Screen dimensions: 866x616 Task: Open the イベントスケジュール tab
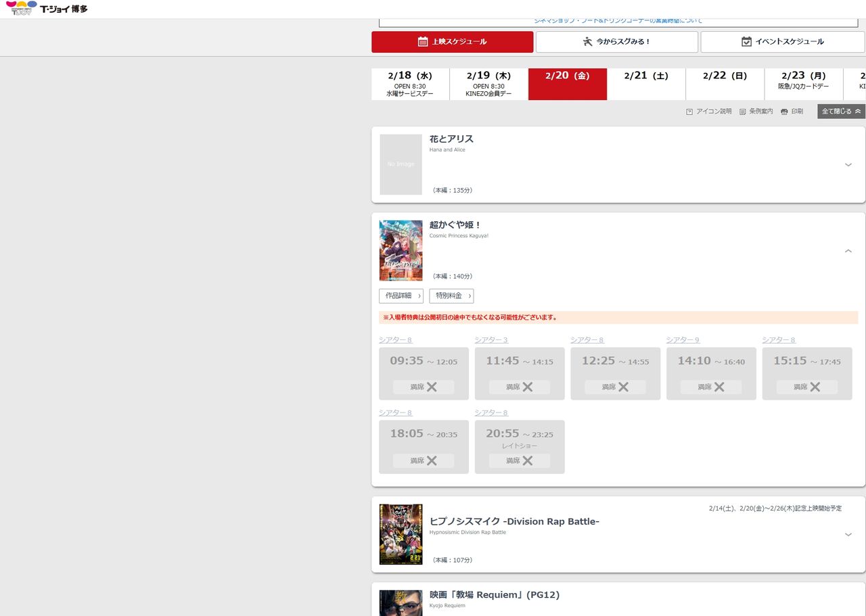point(783,42)
